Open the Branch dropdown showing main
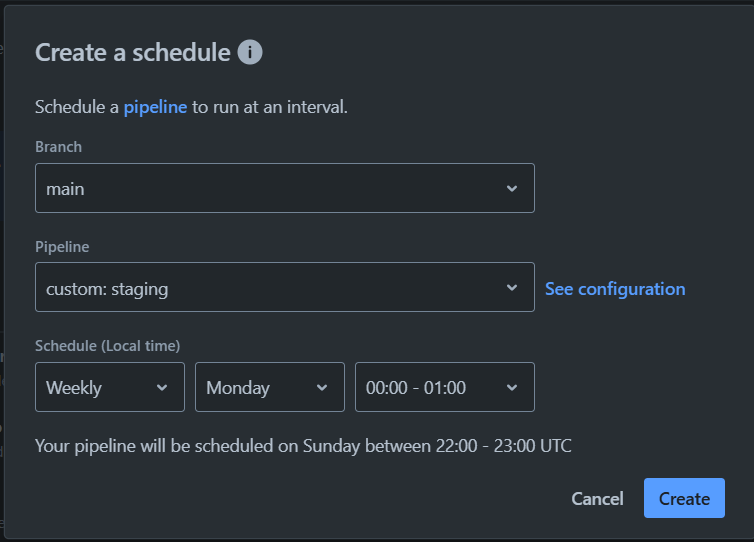Screen dimensions: 754x542 coord(285,188)
